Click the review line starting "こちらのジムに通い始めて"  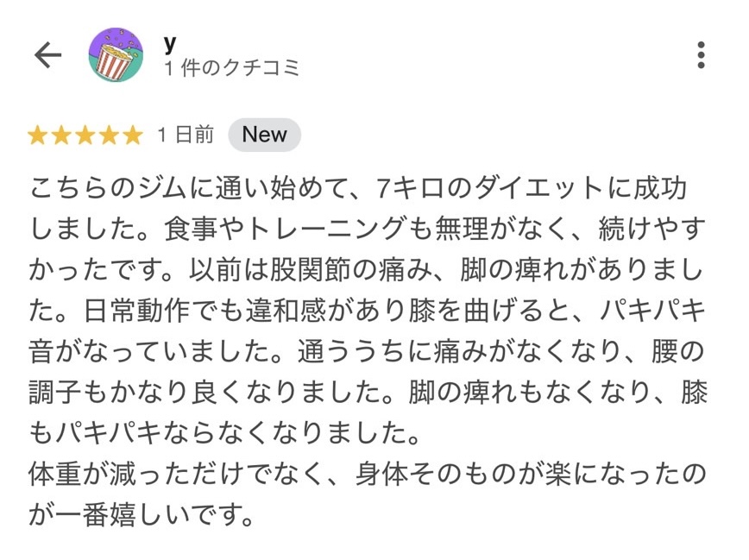click(x=358, y=188)
